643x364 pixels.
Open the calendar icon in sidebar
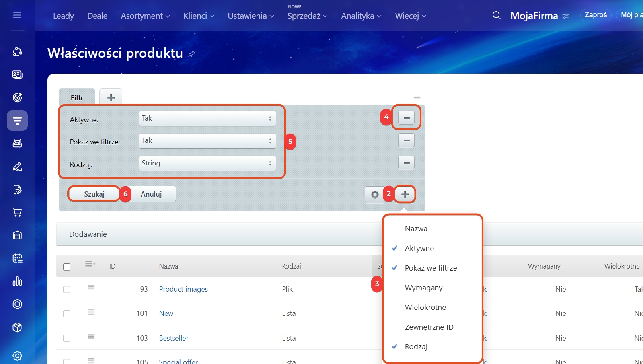17,258
